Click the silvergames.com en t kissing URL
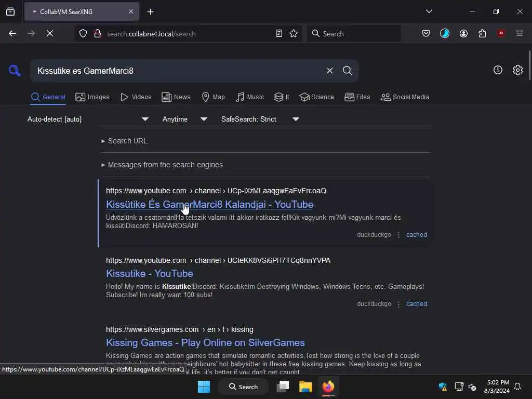Image resolution: width=532 pixels, height=399 pixels. [x=179, y=329]
